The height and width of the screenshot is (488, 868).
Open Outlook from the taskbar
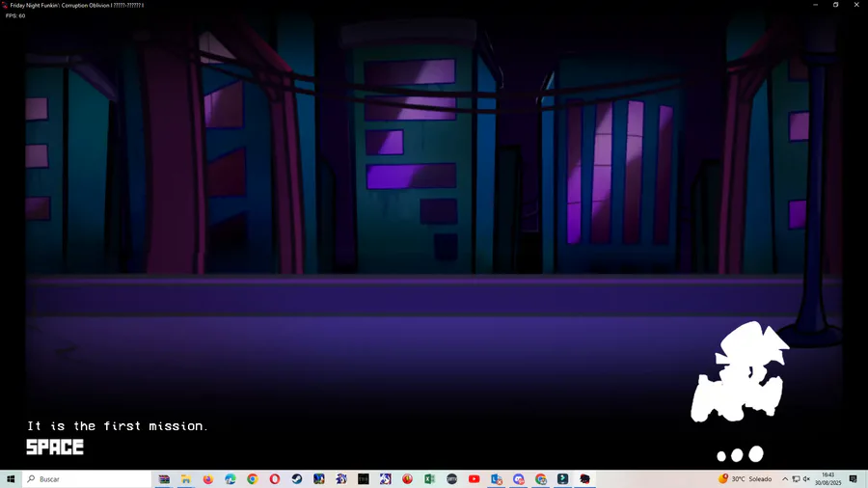coord(496,479)
